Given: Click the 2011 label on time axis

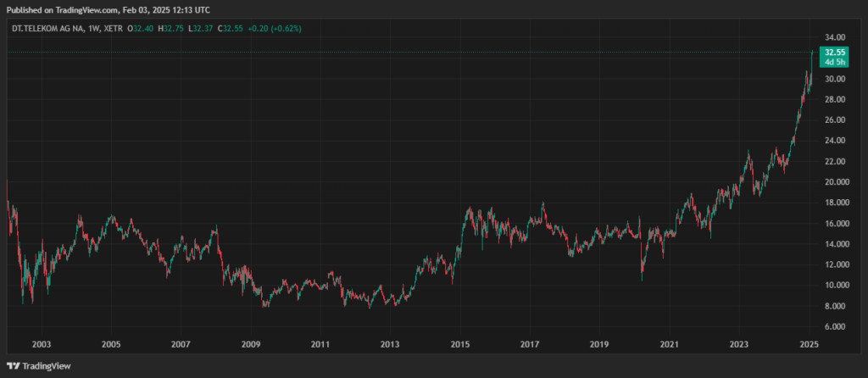Looking at the screenshot, I should tap(320, 344).
